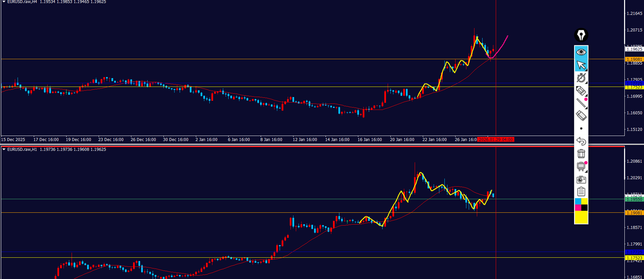Take a screenshot with camera icon
Image resolution: width=644 pixels, height=279 pixels.
(581, 179)
